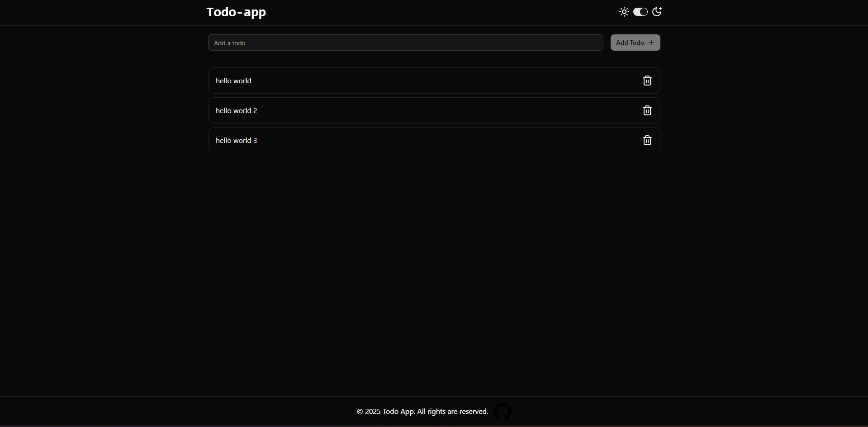Toggle the dark mode switch
Image resolution: width=868 pixels, height=427 pixels.
(640, 12)
